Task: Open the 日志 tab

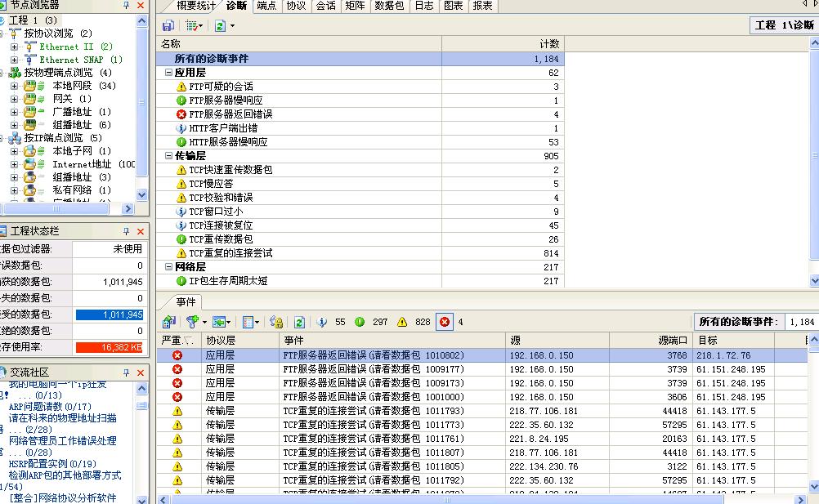Action: [x=423, y=5]
